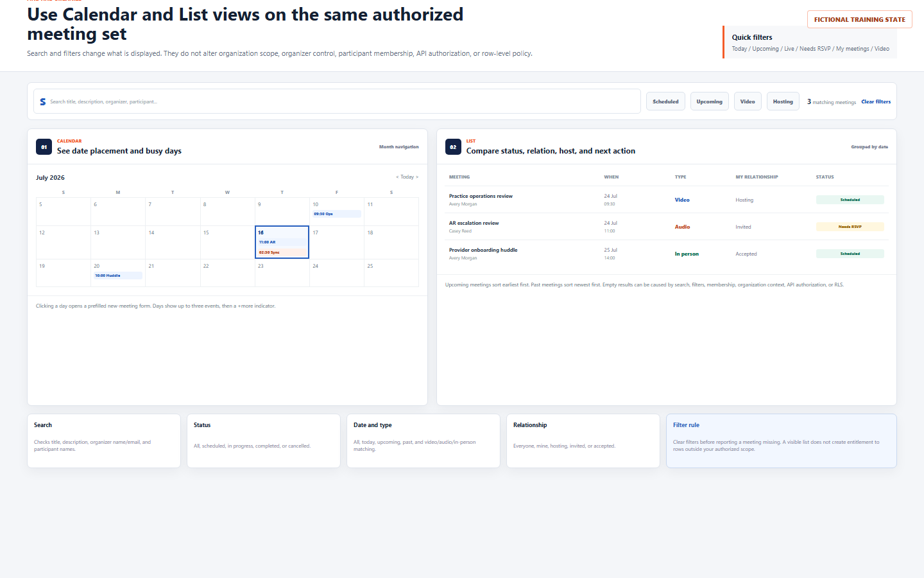Click the FICTIONAL TRAINING STATE badge
Viewport: 924px width, 578px height.
(x=860, y=19)
